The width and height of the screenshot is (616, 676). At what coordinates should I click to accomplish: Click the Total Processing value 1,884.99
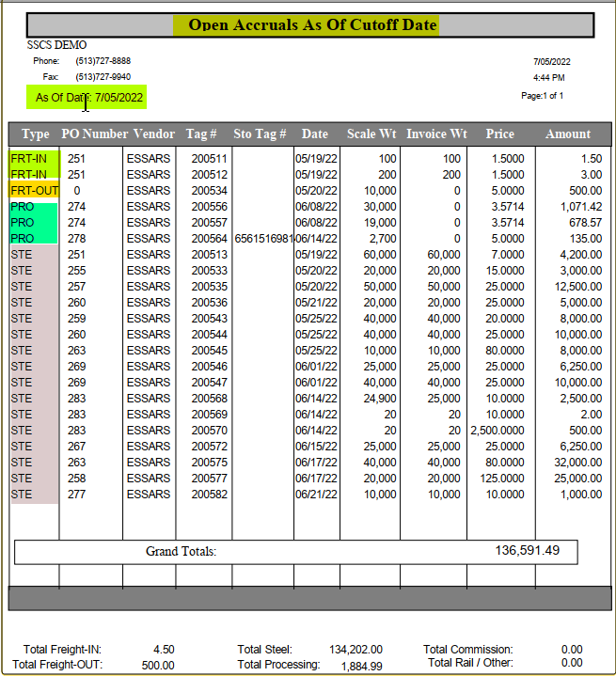[361, 666]
